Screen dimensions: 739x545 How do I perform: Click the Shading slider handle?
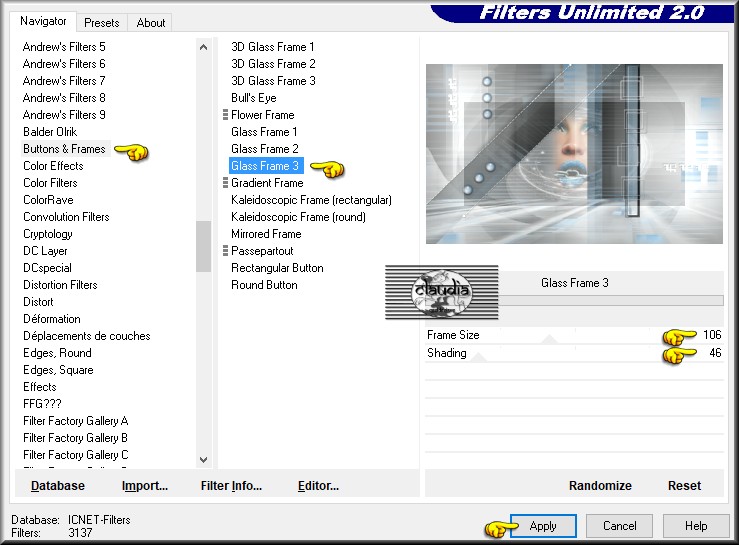point(479,357)
